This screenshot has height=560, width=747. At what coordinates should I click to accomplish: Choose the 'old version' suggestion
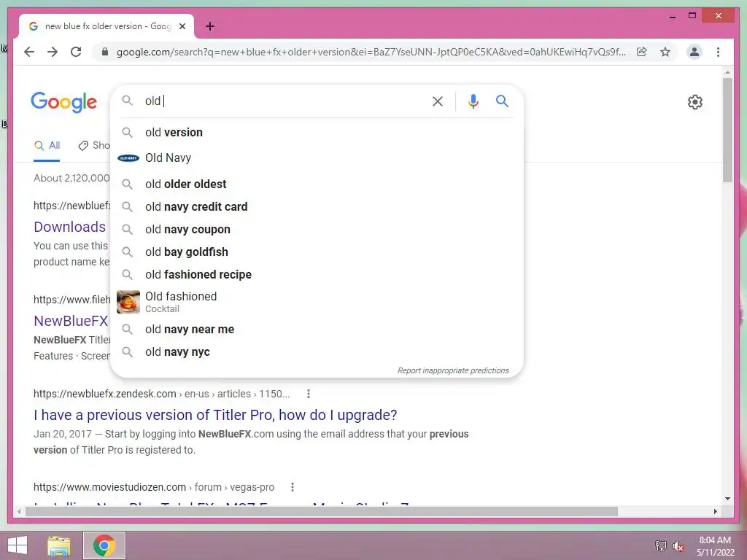point(317,133)
